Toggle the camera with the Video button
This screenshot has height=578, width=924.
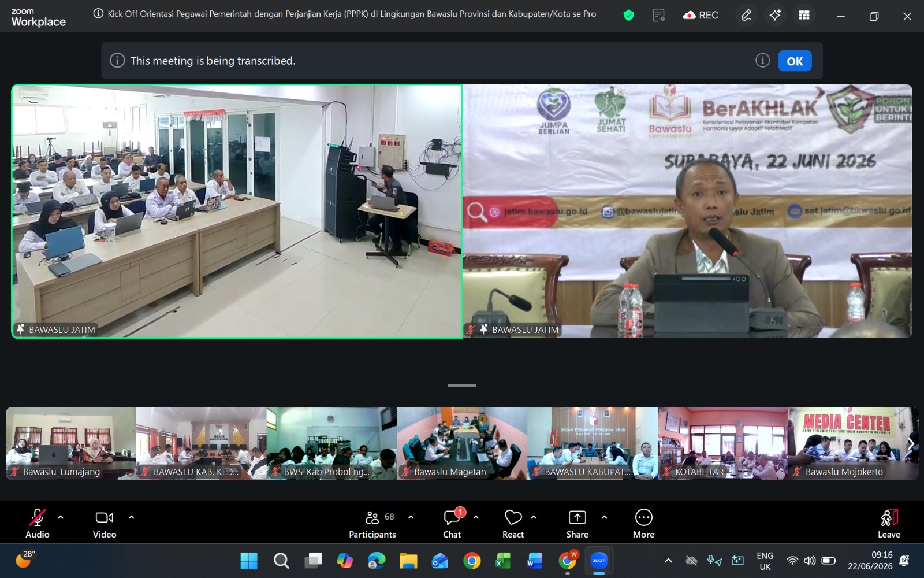coord(105,524)
